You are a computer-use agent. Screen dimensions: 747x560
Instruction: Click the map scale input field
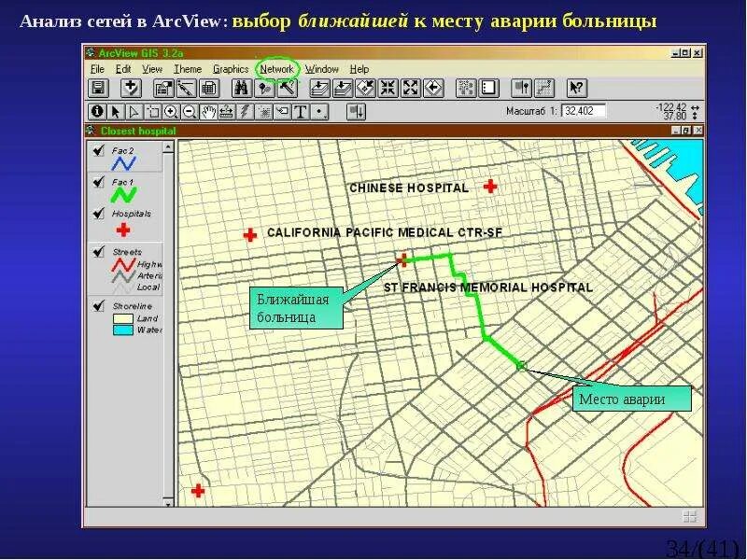click(x=584, y=111)
